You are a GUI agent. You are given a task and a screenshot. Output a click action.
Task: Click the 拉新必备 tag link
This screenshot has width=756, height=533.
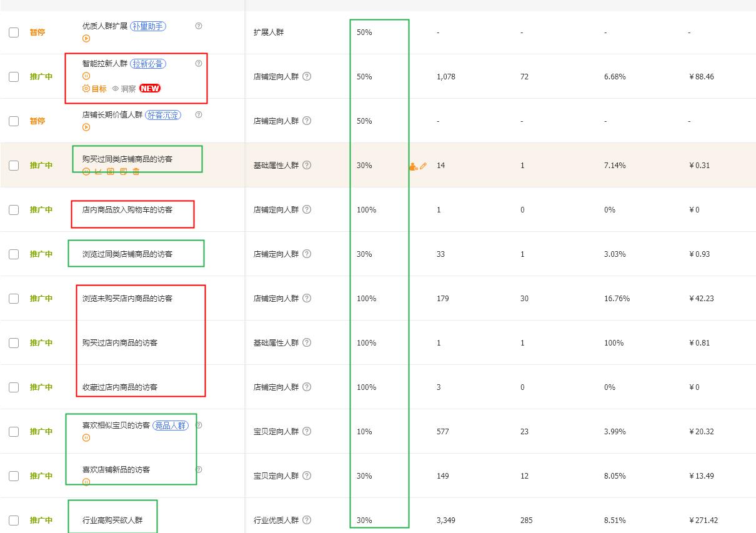147,64
